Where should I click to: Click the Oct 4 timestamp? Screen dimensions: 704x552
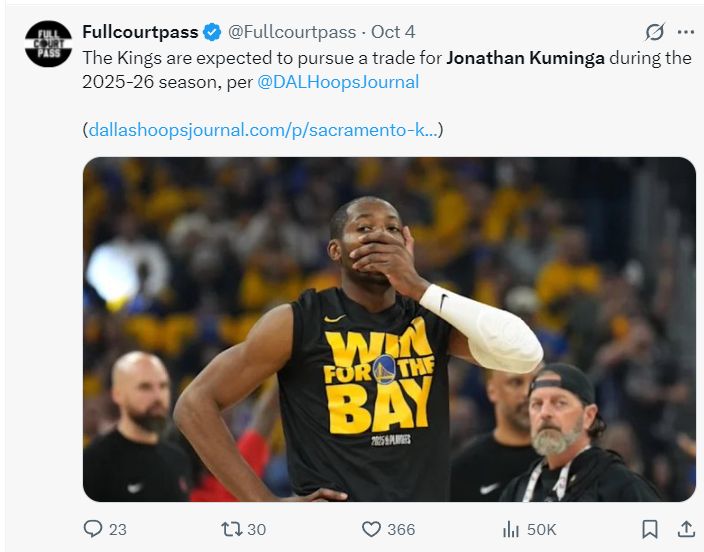(393, 32)
